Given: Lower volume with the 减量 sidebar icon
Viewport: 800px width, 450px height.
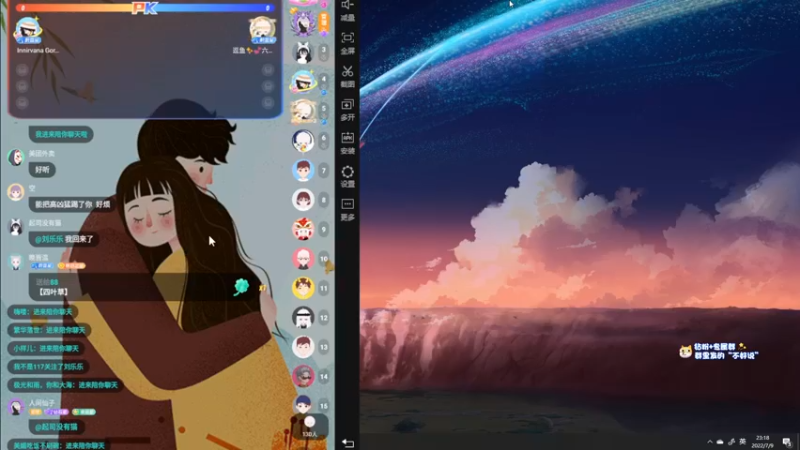Looking at the screenshot, I should 347,10.
